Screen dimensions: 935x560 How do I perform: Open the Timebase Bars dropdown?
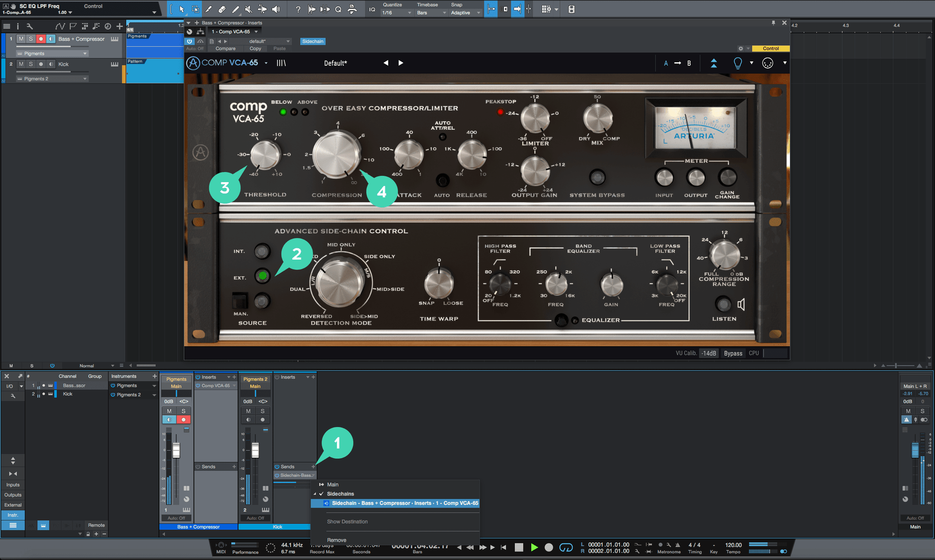click(431, 13)
